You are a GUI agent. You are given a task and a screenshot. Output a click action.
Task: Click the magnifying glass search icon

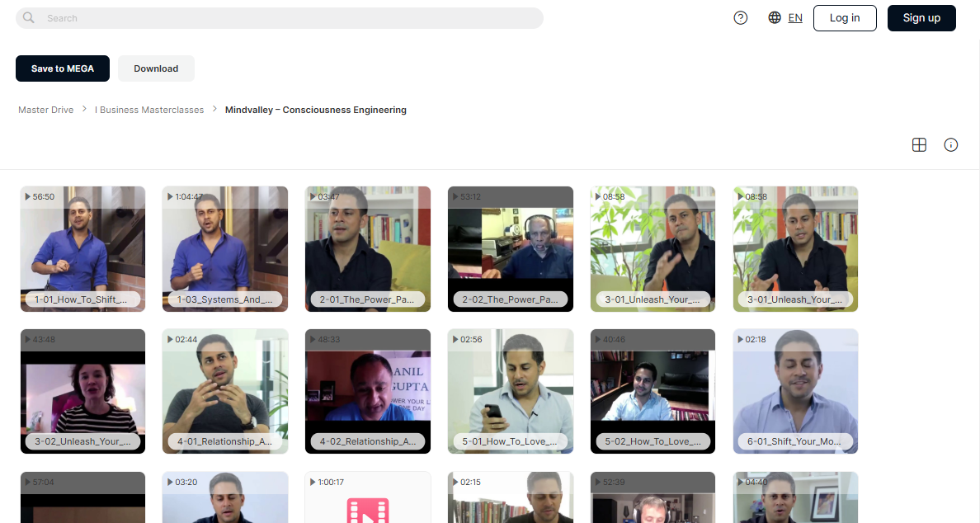pos(29,18)
